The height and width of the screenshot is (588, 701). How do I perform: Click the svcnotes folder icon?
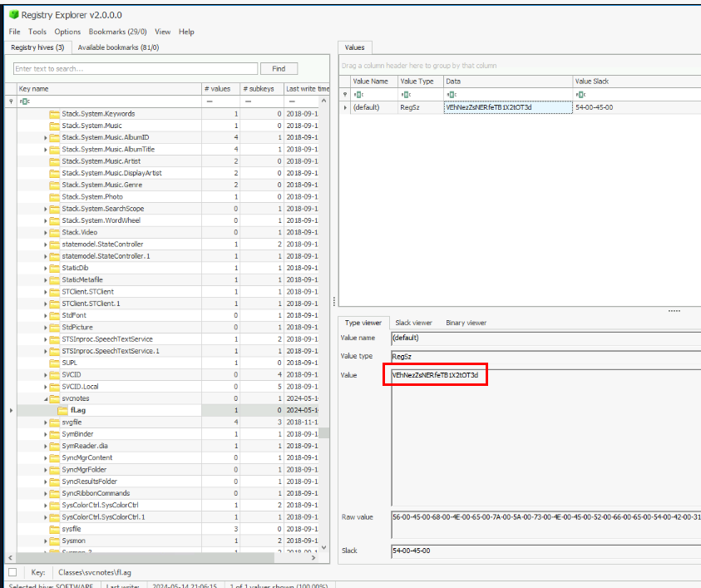click(55, 398)
